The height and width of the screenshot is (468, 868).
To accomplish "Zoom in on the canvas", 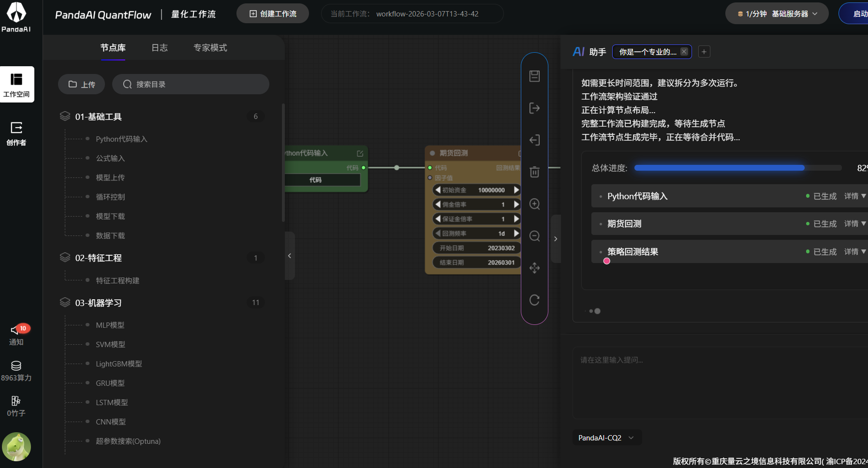I will pos(534,204).
